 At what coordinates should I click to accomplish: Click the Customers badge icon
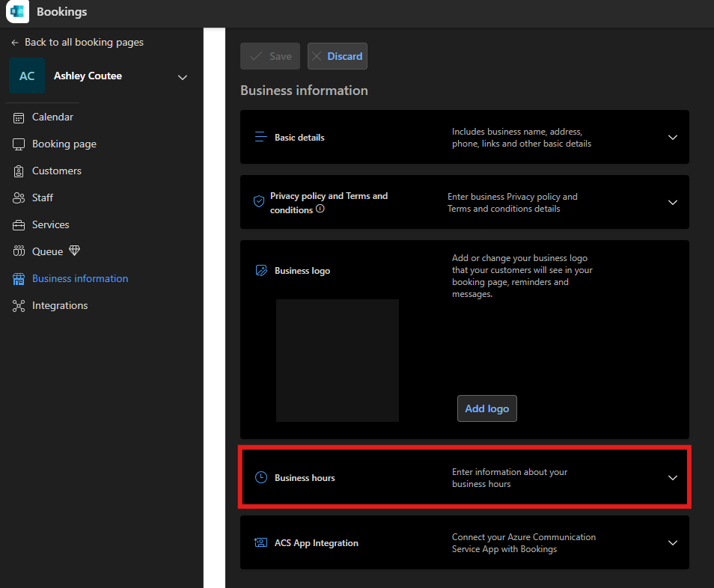coord(19,171)
